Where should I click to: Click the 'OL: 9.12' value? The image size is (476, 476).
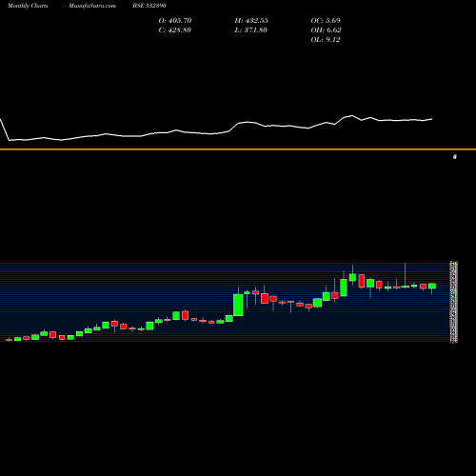click(x=326, y=40)
